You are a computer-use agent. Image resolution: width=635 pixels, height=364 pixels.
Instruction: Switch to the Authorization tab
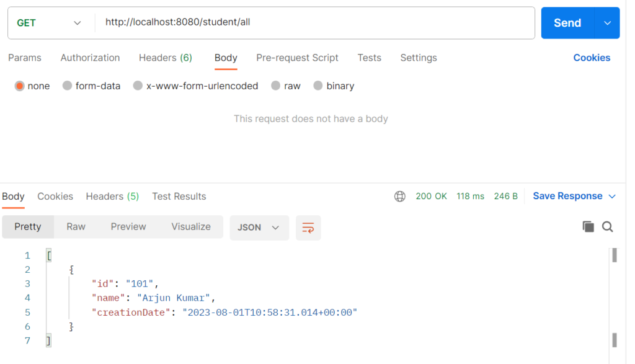(x=90, y=58)
